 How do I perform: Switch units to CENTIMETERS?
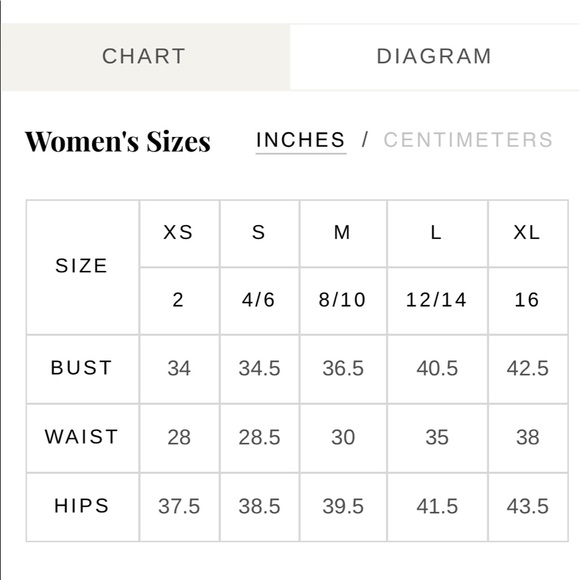pos(468,140)
